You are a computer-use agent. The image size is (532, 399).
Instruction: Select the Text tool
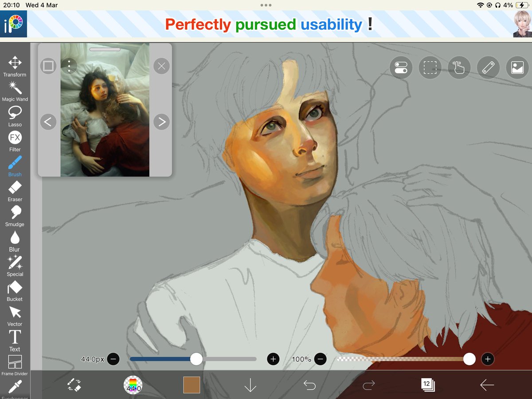pyautogui.click(x=15, y=341)
